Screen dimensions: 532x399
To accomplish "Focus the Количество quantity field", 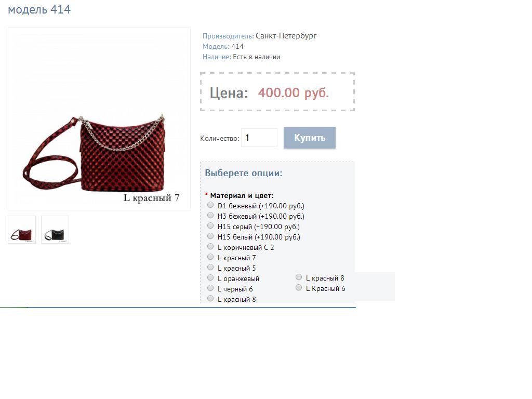I will coord(259,137).
